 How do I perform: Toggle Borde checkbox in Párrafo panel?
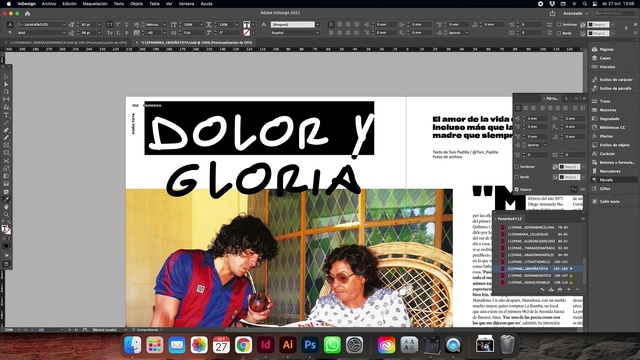[517, 177]
